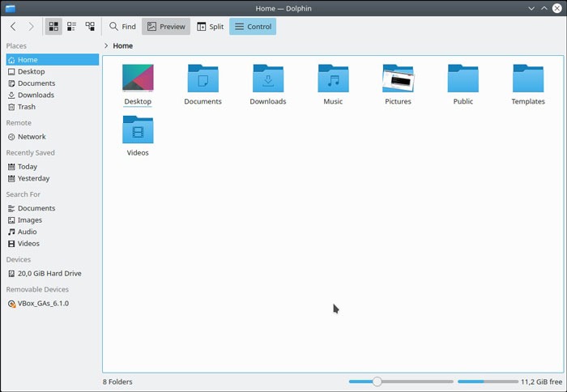
Task: Maximize the Dolphin window
Action: click(544, 8)
